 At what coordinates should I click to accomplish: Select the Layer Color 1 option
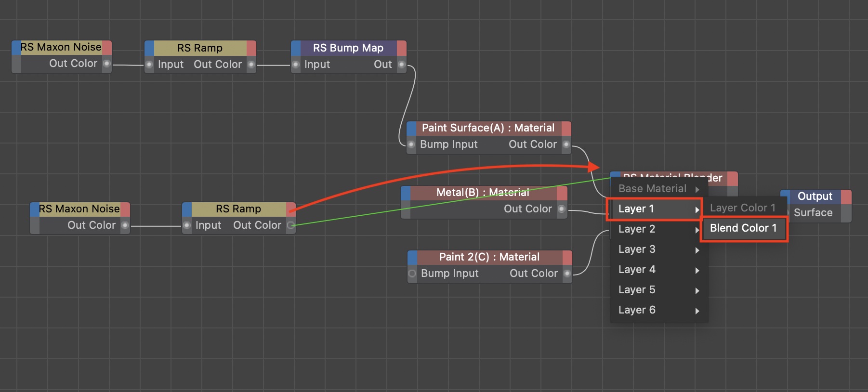[x=742, y=208]
